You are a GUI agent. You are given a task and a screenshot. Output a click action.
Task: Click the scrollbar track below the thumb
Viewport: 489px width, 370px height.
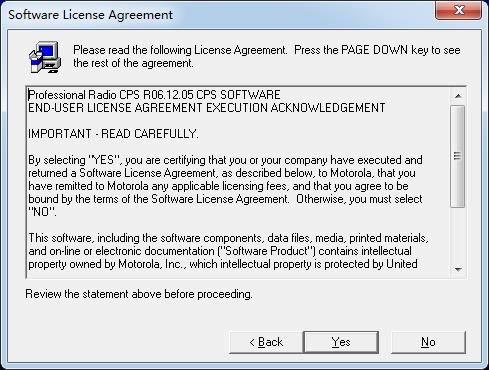458,234
